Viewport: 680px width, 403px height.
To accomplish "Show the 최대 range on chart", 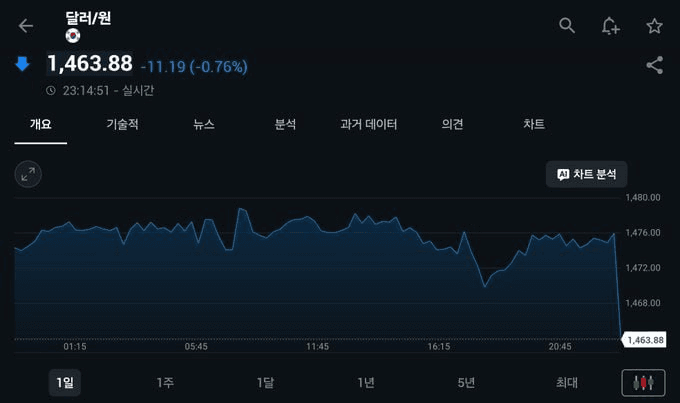I will click(x=567, y=382).
